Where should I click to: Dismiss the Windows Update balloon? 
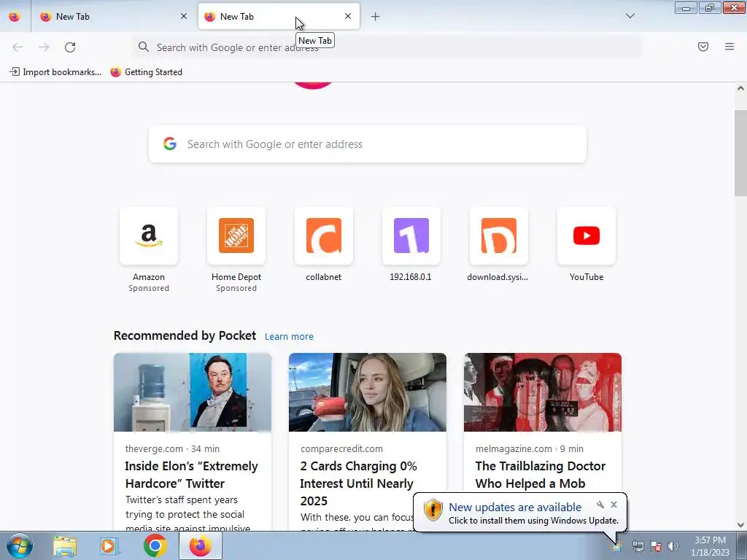(x=614, y=505)
